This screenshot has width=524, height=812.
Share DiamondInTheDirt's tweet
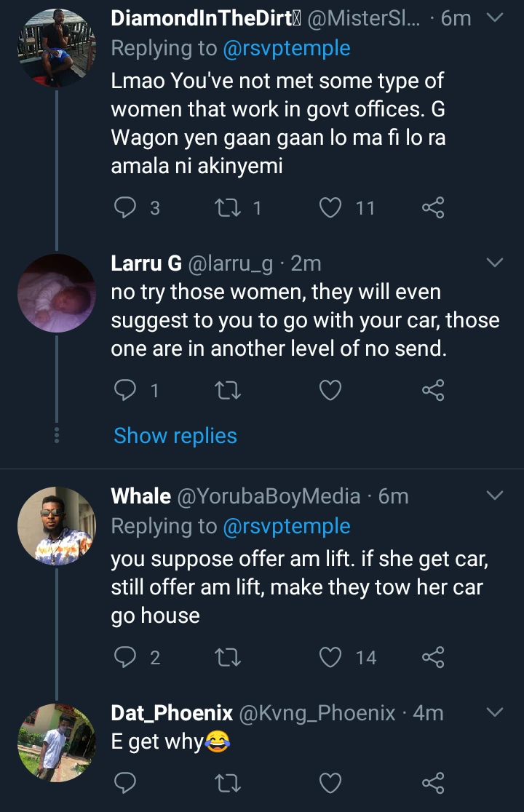click(x=433, y=209)
